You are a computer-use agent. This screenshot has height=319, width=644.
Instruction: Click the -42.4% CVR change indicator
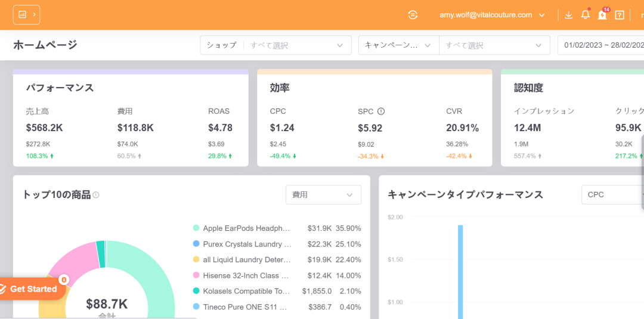pyautogui.click(x=459, y=156)
